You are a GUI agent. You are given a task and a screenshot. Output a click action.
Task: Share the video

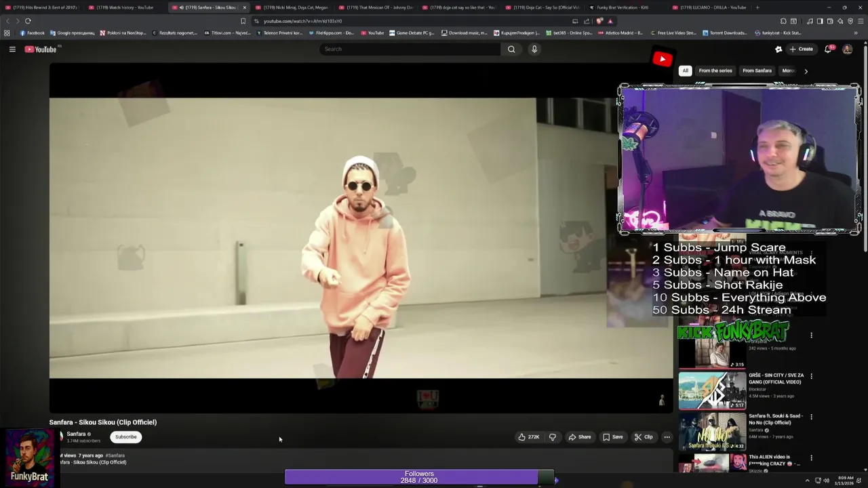pos(580,437)
